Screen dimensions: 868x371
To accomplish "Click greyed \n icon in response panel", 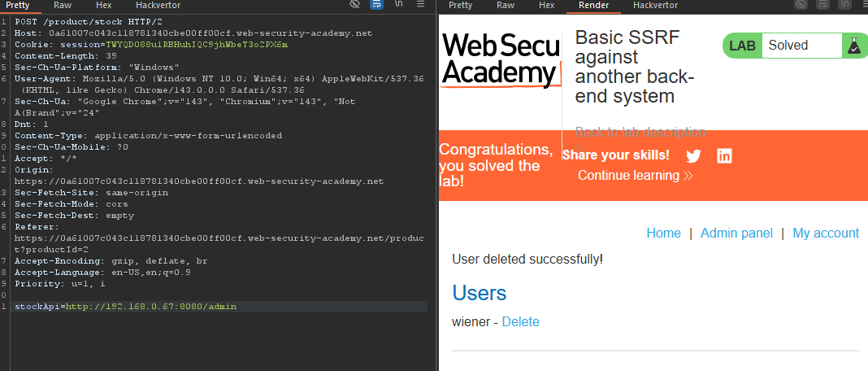I will [x=844, y=4].
